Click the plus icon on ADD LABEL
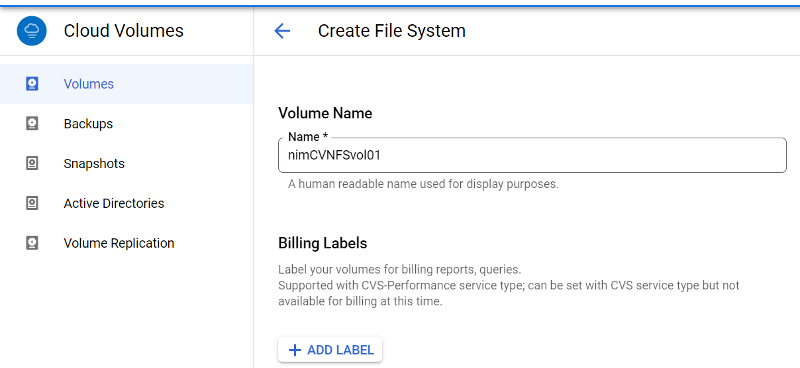The width and height of the screenshot is (800, 368). point(295,350)
